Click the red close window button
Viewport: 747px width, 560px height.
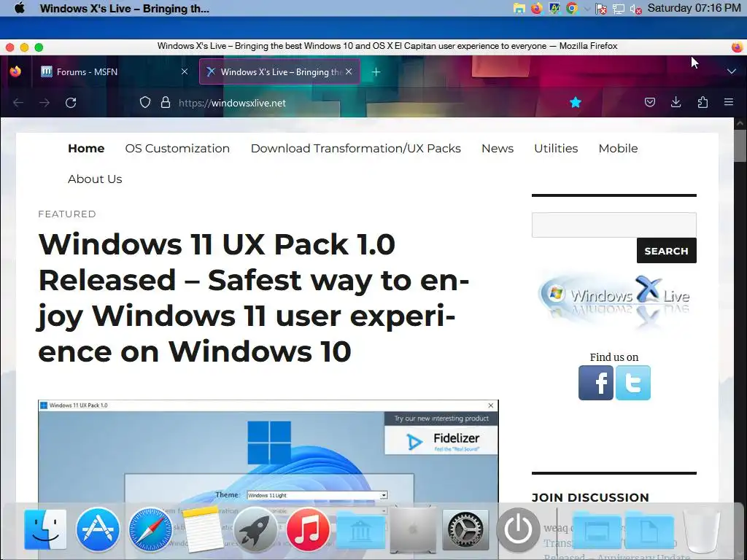[x=10, y=47]
